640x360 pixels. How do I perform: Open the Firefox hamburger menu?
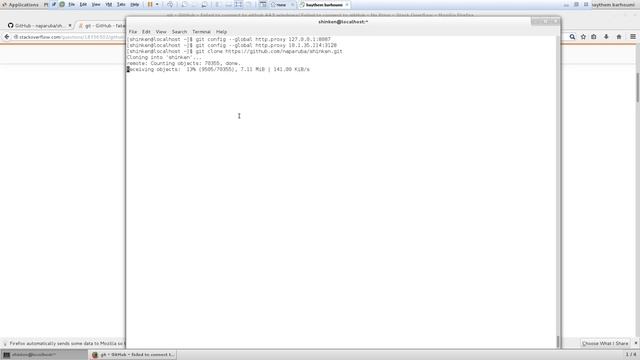tap(633, 37)
